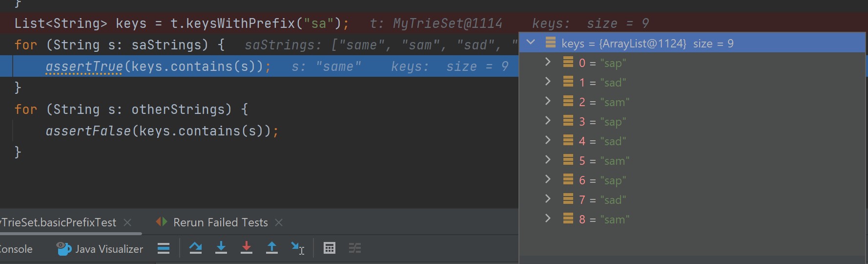Click the Run to Cursor icon
The width and height of the screenshot is (868, 264).
click(297, 248)
